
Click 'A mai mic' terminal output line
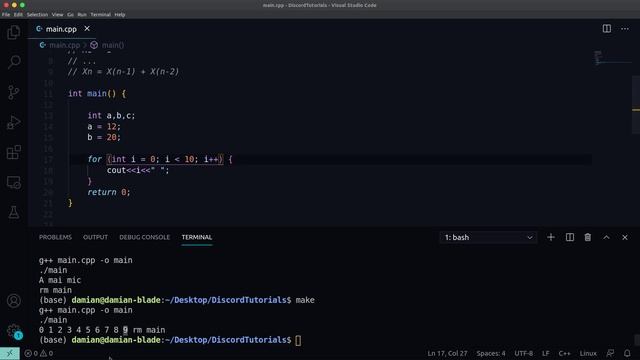pos(60,280)
